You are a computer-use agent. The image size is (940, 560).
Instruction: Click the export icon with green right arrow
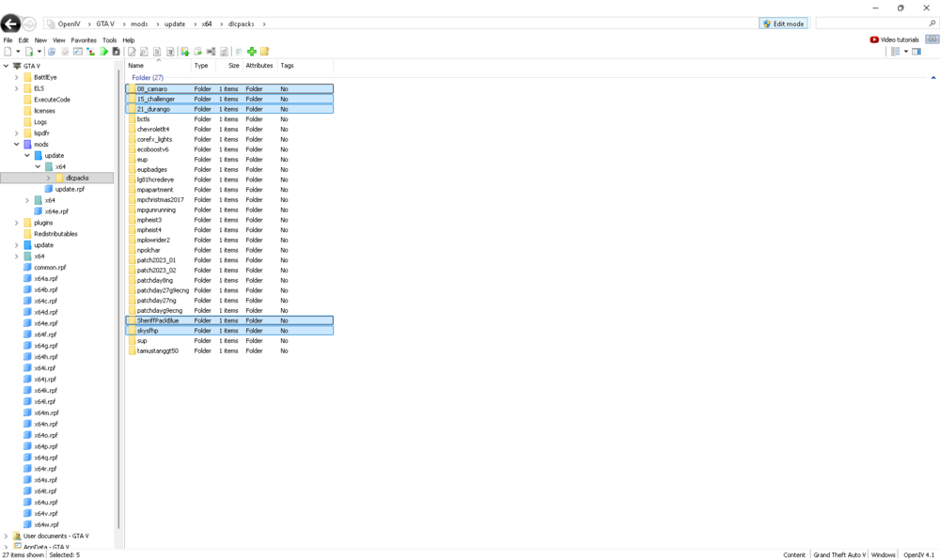tap(197, 52)
